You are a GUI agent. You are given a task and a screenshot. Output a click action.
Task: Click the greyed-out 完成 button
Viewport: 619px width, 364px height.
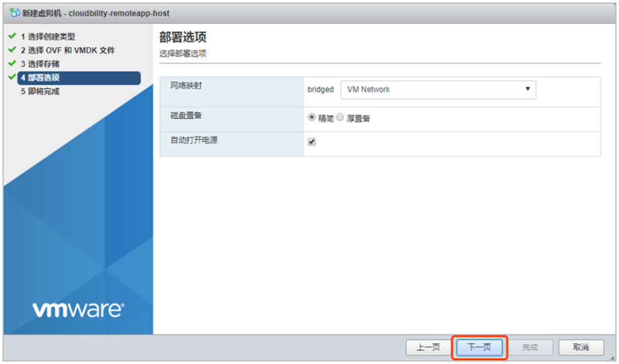(x=530, y=347)
